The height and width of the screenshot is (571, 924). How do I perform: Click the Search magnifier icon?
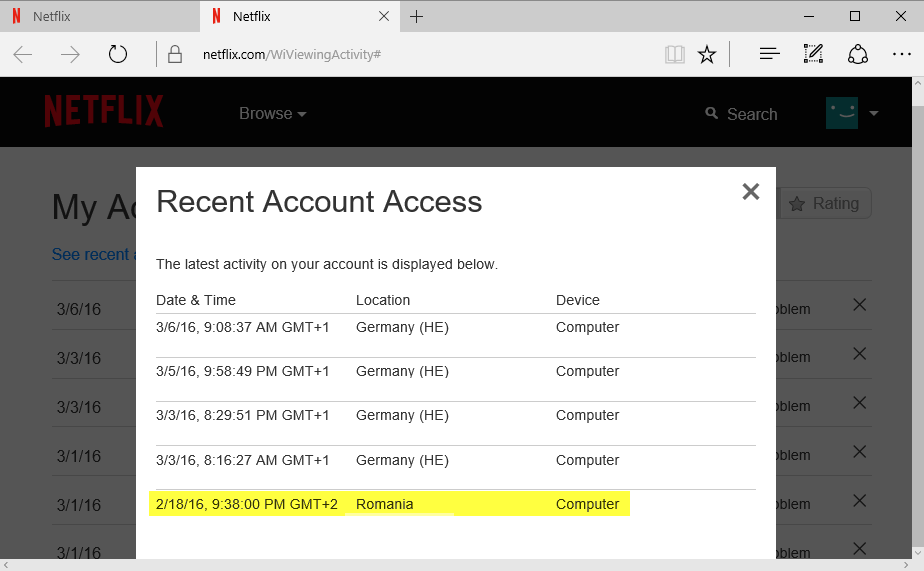click(712, 113)
